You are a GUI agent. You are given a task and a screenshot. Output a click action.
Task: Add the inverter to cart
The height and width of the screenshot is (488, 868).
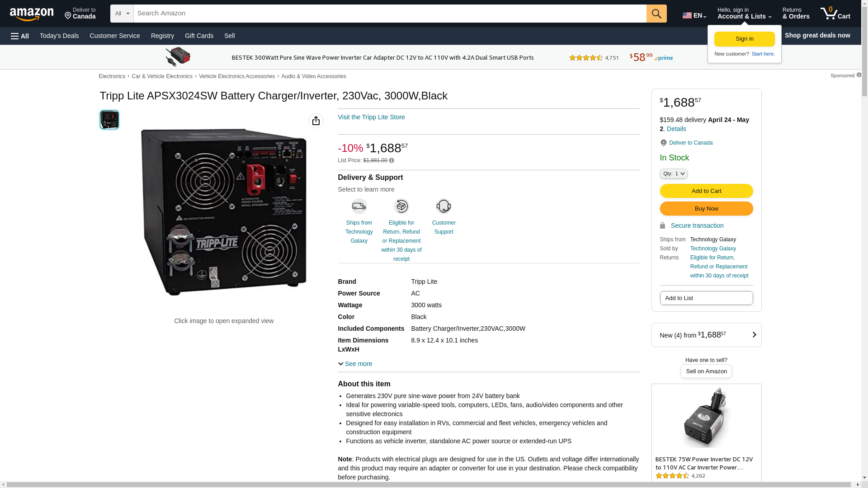[706, 191]
